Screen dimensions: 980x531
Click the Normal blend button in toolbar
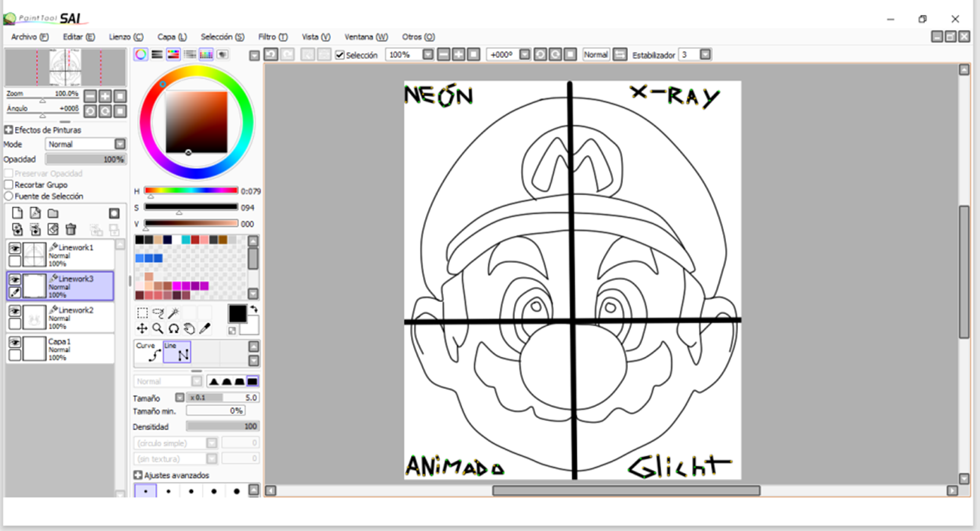pos(596,54)
